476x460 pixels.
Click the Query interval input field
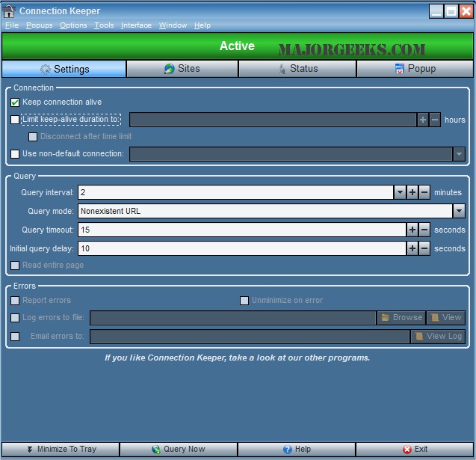(236, 192)
